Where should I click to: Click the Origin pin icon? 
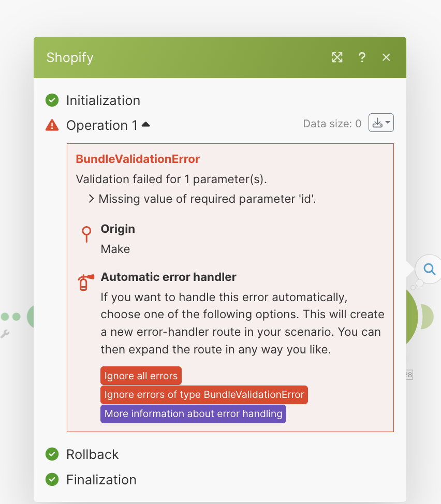tap(86, 234)
